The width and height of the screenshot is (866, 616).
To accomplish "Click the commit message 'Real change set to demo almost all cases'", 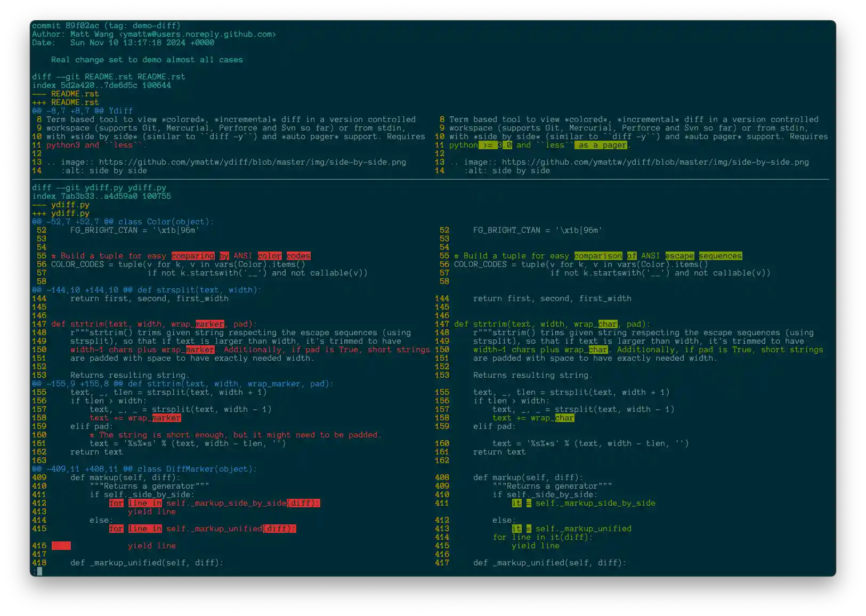I will click(x=147, y=60).
